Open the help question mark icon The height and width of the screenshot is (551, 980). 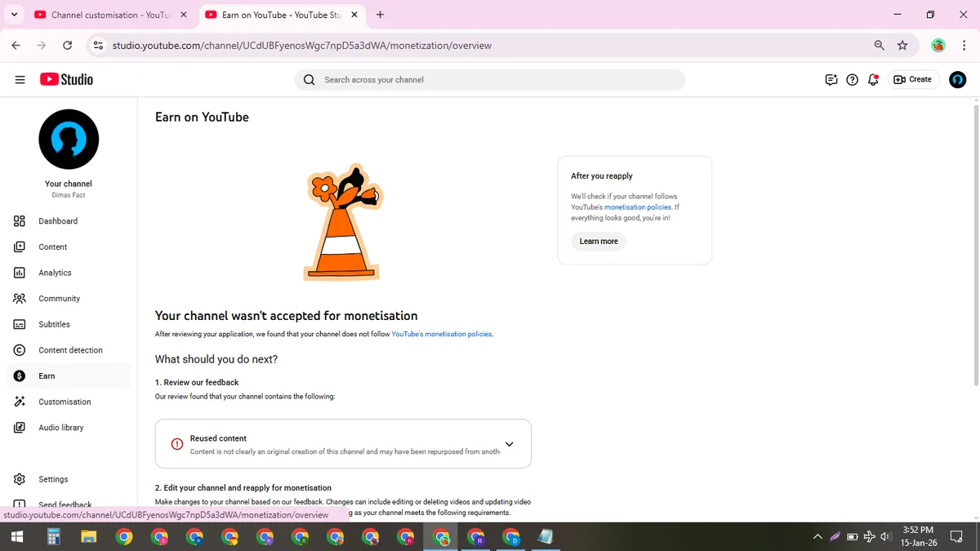tap(852, 79)
